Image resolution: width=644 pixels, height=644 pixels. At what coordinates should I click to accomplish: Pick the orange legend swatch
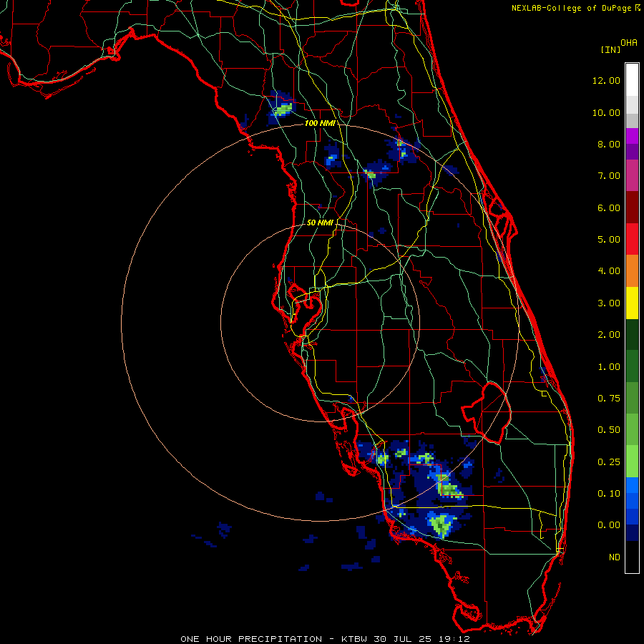(x=632, y=271)
